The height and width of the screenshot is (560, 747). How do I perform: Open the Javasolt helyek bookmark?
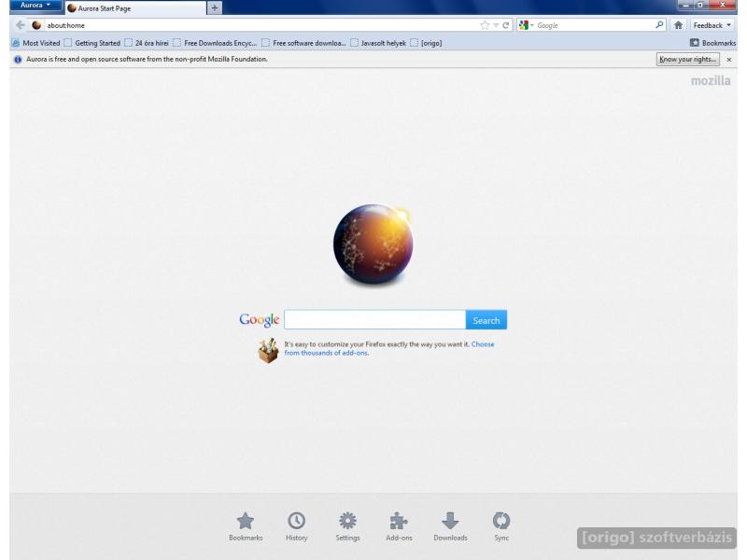378,43
